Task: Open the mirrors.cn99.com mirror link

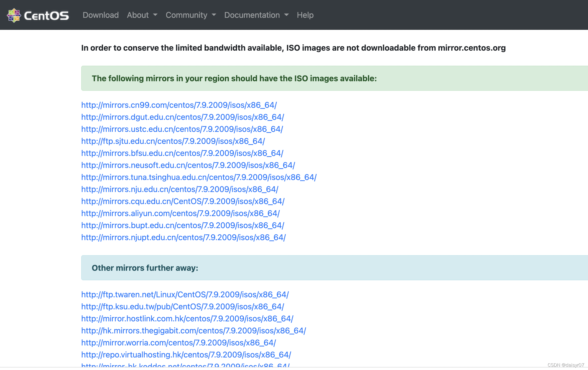Action: pos(179,105)
